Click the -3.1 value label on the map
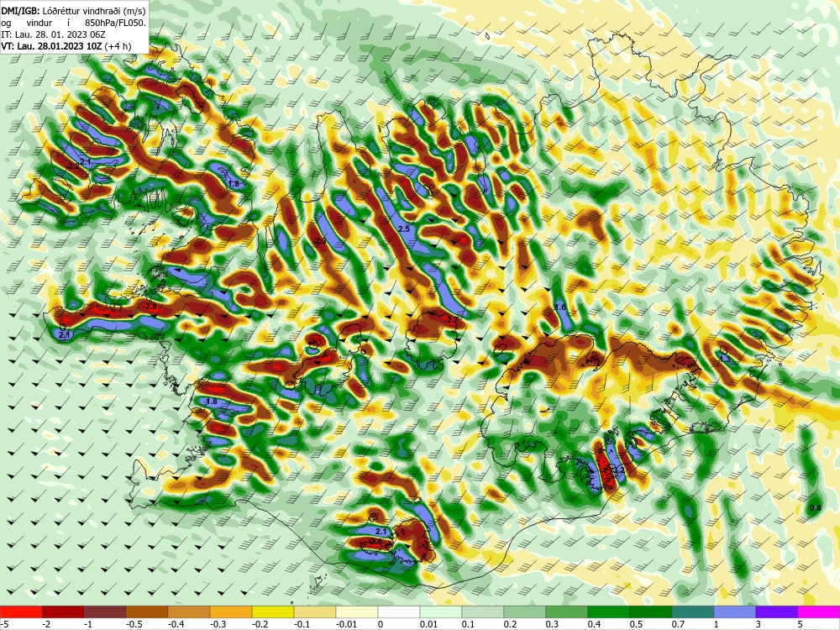The image size is (840, 630). pos(316,341)
